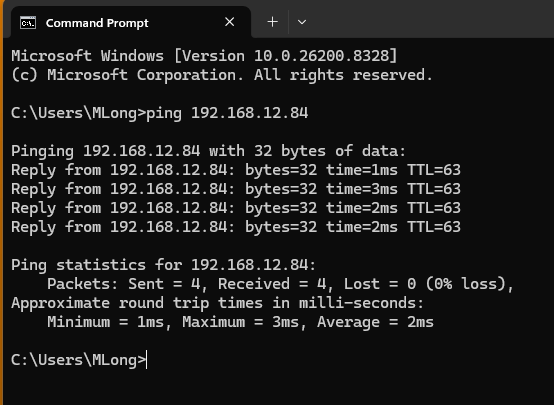Click the reply line showing time=3ms

pyautogui.click(x=236, y=189)
